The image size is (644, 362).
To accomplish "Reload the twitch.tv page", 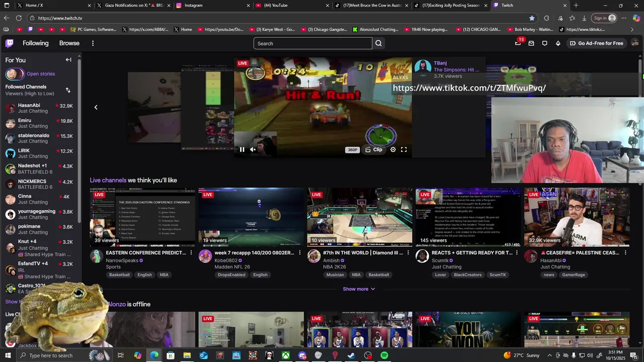I will click(x=19, y=18).
